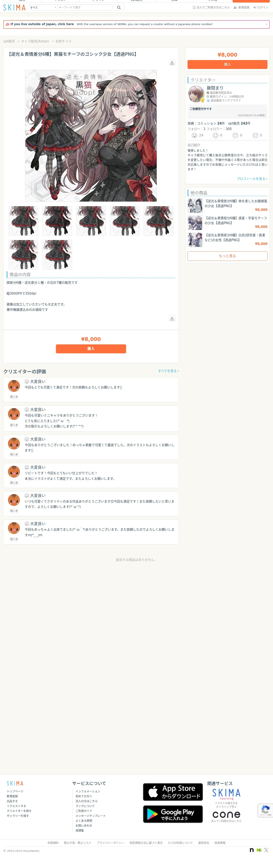Click the share icon below the product description

coord(172,318)
